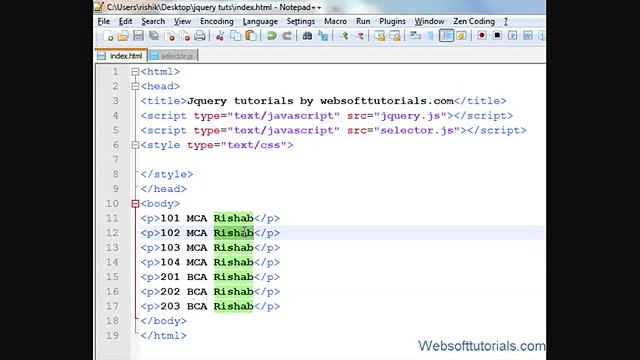
Task: Zoom out using the Zoom Out icon
Action: point(360,36)
